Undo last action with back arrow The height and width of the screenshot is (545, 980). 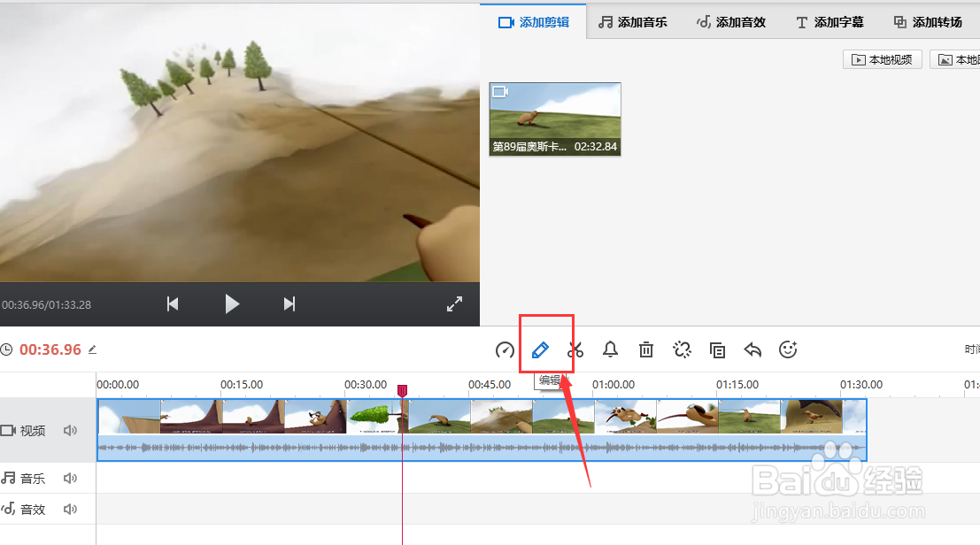click(752, 350)
